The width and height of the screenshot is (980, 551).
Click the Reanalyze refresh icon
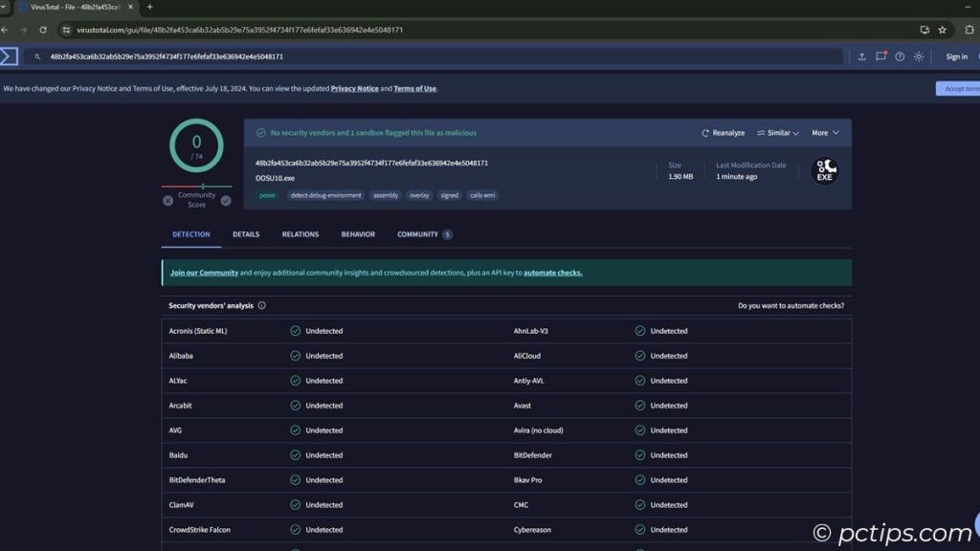706,133
